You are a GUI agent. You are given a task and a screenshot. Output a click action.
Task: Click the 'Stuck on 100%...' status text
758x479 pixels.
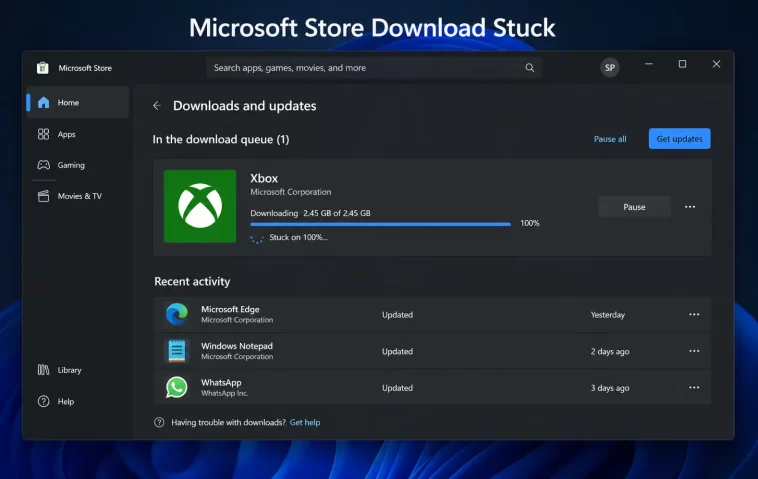point(298,237)
